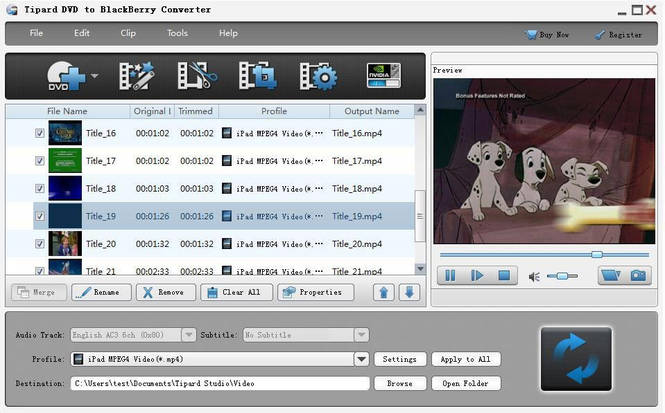The height and width of the screenshot is (413, 665).
Task: Click the Properties button
Action: pyautogui.click(x=316, y=292)
